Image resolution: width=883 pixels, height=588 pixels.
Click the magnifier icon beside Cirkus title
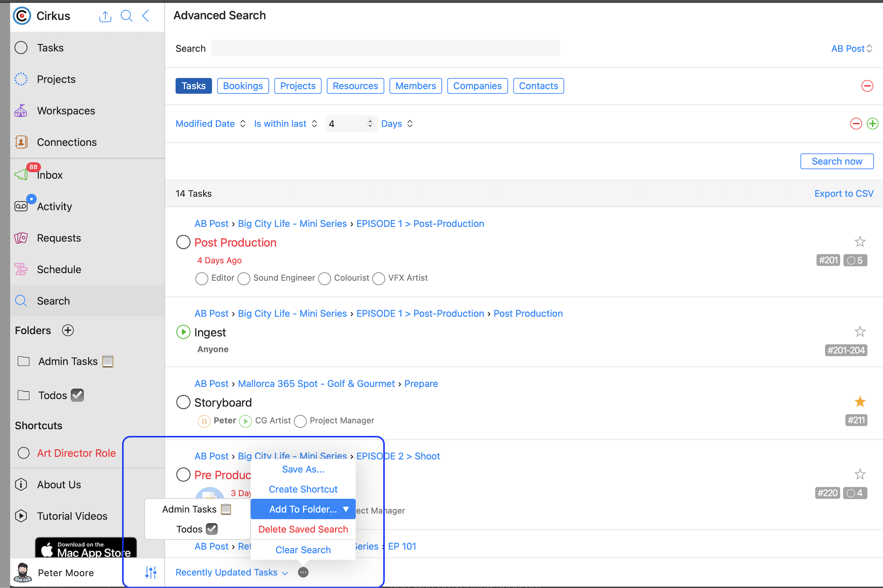(127, 16)
